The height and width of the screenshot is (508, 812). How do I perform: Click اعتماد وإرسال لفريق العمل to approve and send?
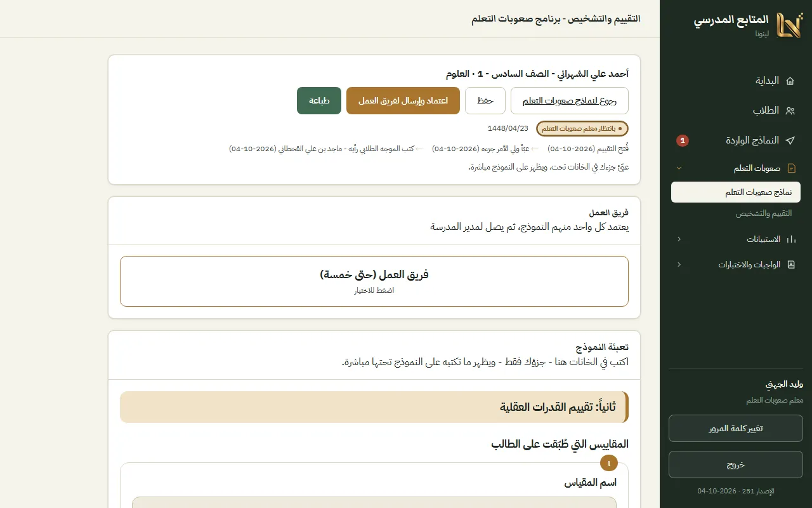[x=403, y=100]
